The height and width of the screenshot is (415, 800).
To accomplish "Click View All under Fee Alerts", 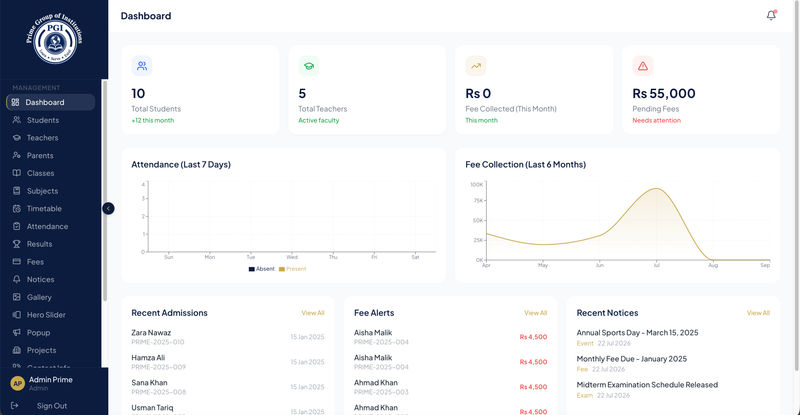I will tap(535, 313).
